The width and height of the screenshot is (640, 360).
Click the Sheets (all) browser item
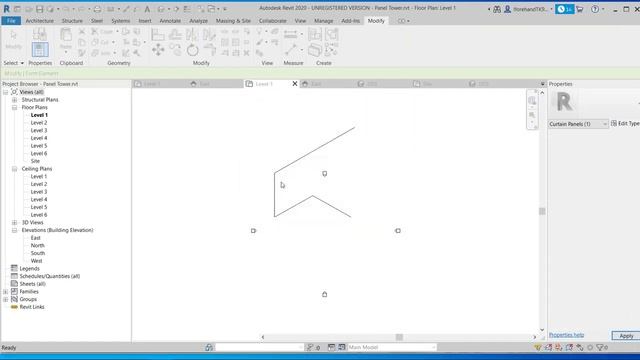pyautogui.click(x=32, y=284)
